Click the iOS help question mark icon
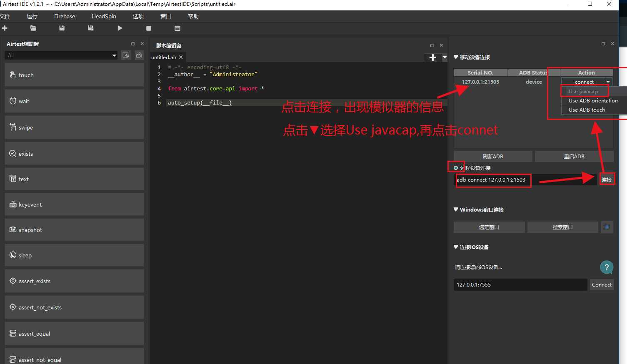This screenshot has height=364, width=627. (607, 267)
